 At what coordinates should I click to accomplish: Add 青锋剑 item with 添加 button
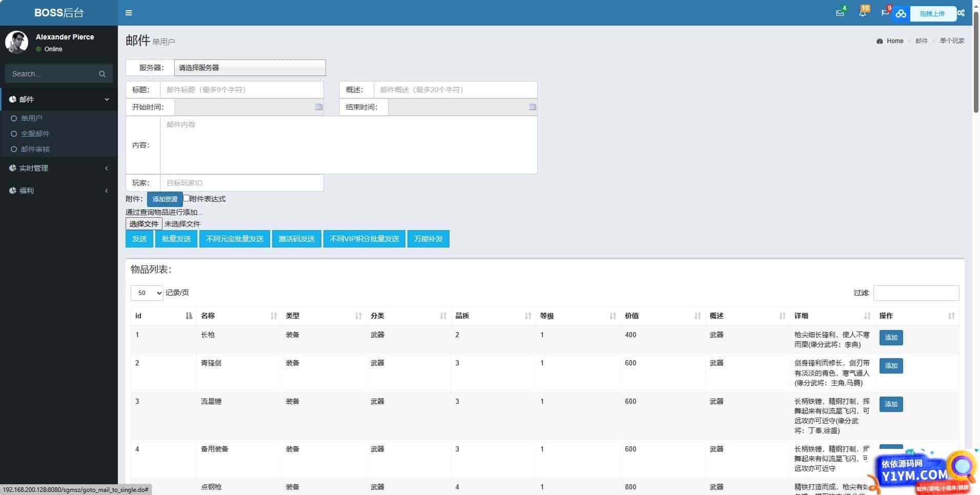[x=891, y=366]
